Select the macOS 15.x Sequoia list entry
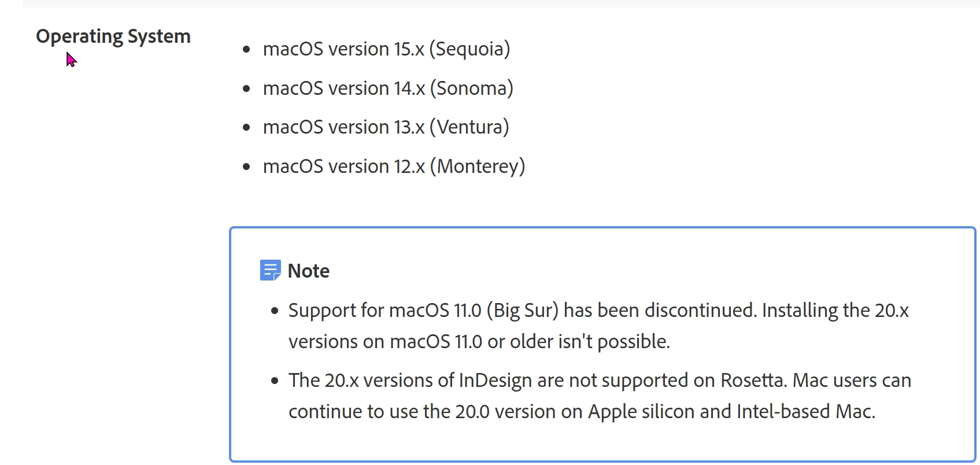This screenshot has width=980, height=465. 386,49
